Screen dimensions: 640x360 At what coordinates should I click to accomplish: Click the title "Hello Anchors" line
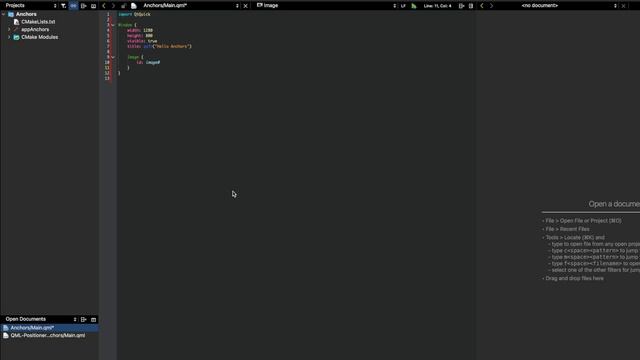(159, 47)
